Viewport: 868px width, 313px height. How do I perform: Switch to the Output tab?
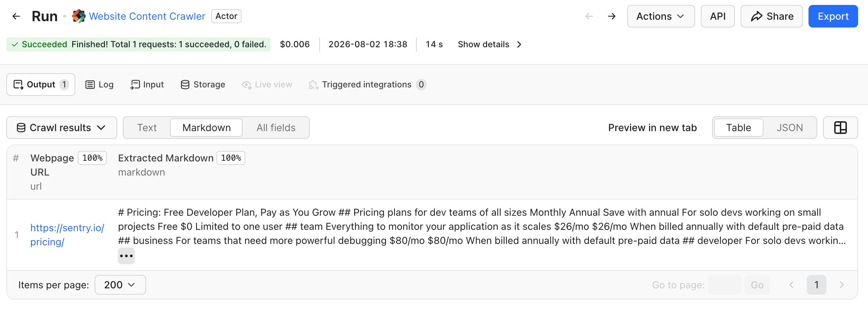tap(41, 85)
